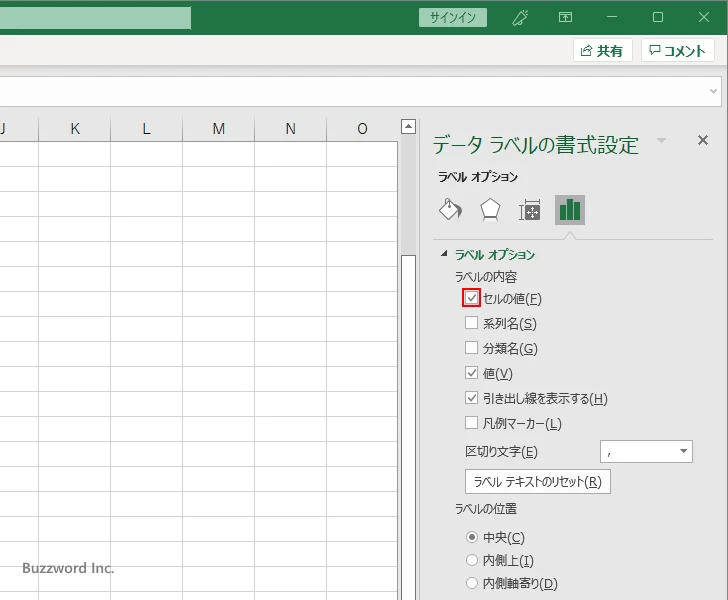The width and height of the screenshot is (728, 600).
Task: Click ラベル テキストのリセット(R) button
Action: 538,482
